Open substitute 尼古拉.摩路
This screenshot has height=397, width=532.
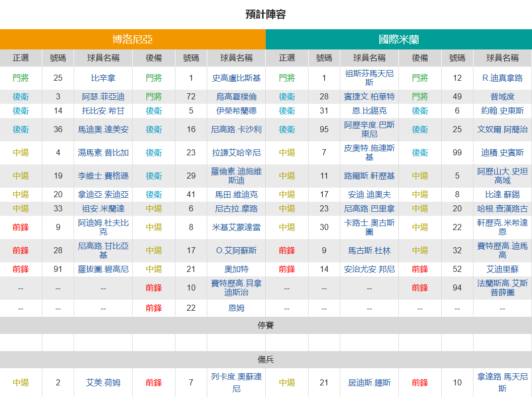point(237,209)
